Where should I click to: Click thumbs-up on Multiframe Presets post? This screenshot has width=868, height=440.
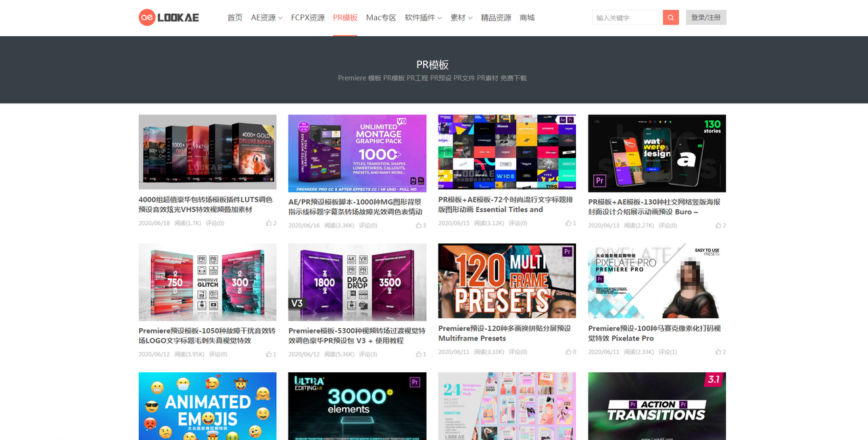pyautogui.click(x=569, y=352)
